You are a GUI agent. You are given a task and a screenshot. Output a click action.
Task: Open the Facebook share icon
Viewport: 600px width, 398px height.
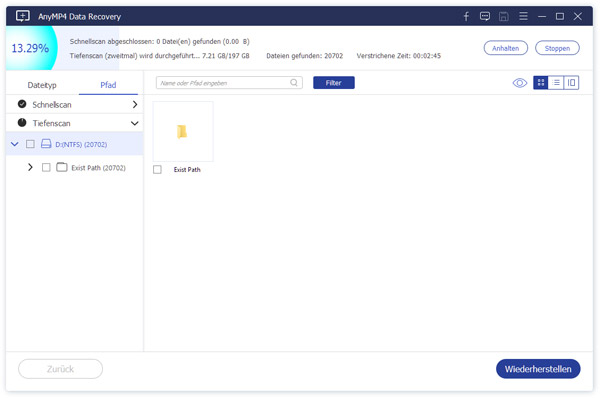pos(466,16)
